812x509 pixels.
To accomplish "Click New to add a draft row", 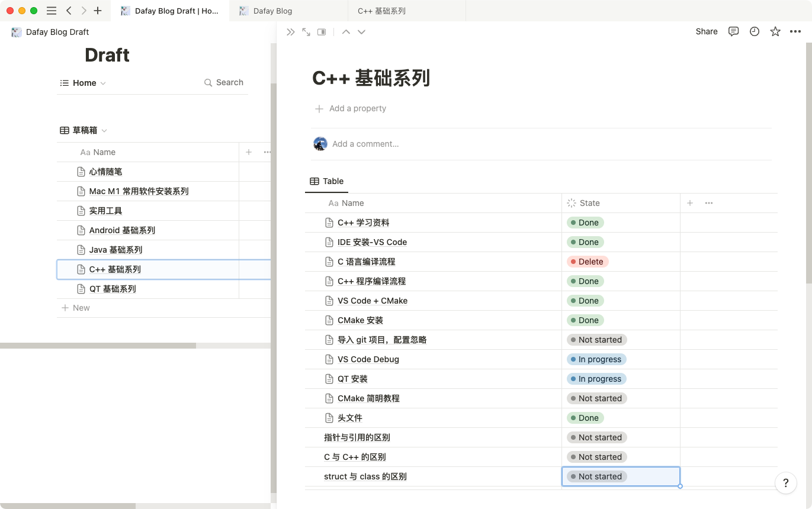I will point(76,308).
